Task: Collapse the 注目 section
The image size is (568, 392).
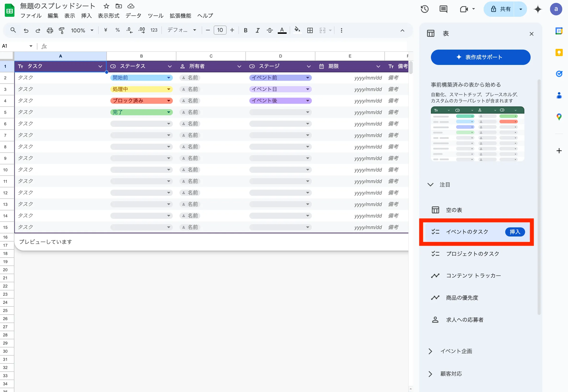Action: tap(430, 184)
